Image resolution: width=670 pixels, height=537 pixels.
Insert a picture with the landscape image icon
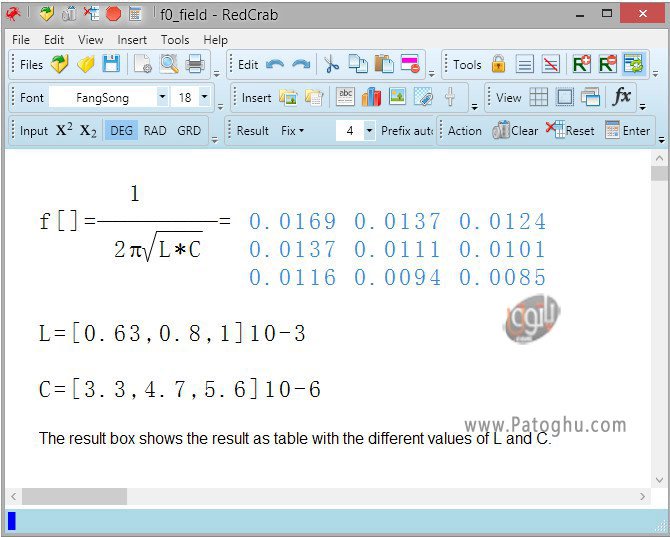click(397, 97)
